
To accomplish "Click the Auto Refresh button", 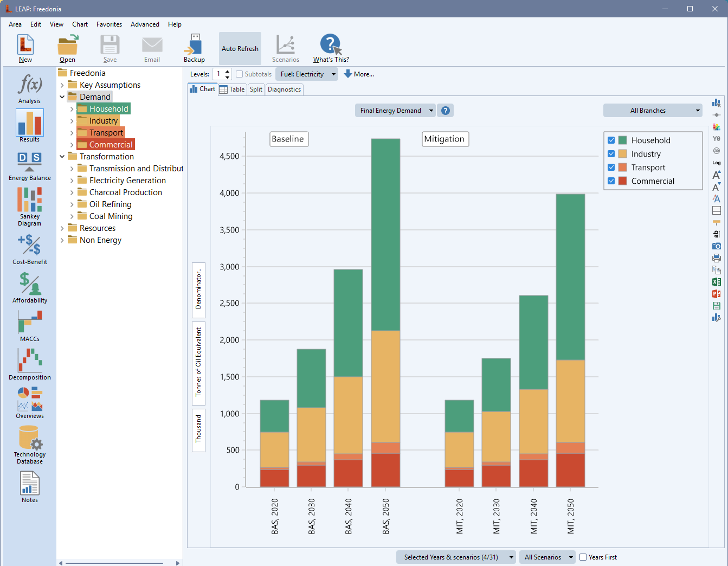I will (240, 49).
